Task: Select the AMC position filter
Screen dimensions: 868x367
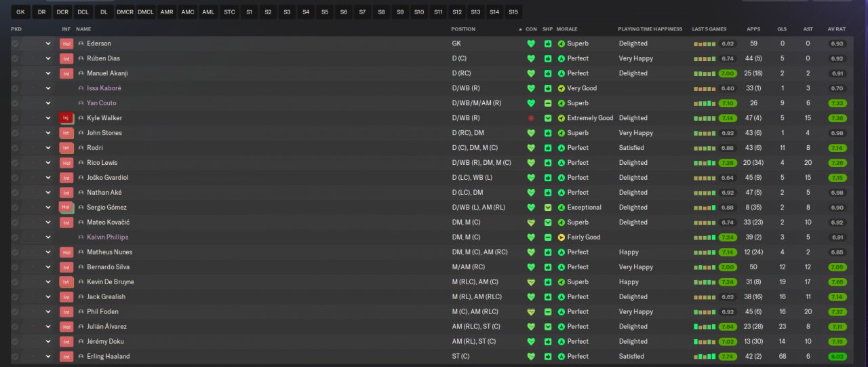Action: (187, 12)
